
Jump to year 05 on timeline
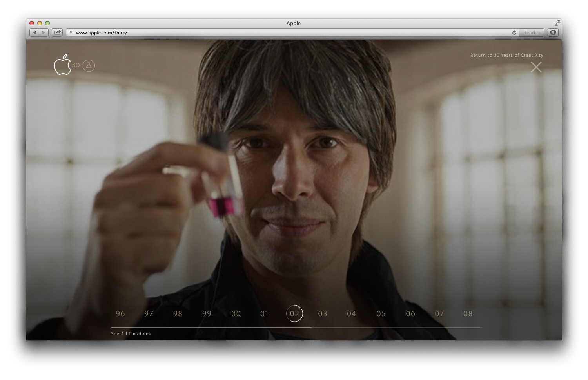(381, 314)
